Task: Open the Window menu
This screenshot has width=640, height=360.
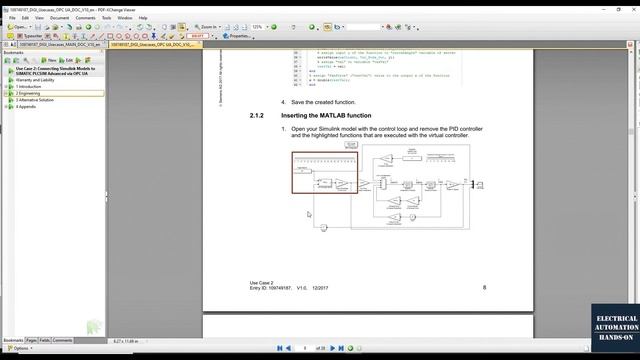Action: (125, 18)
